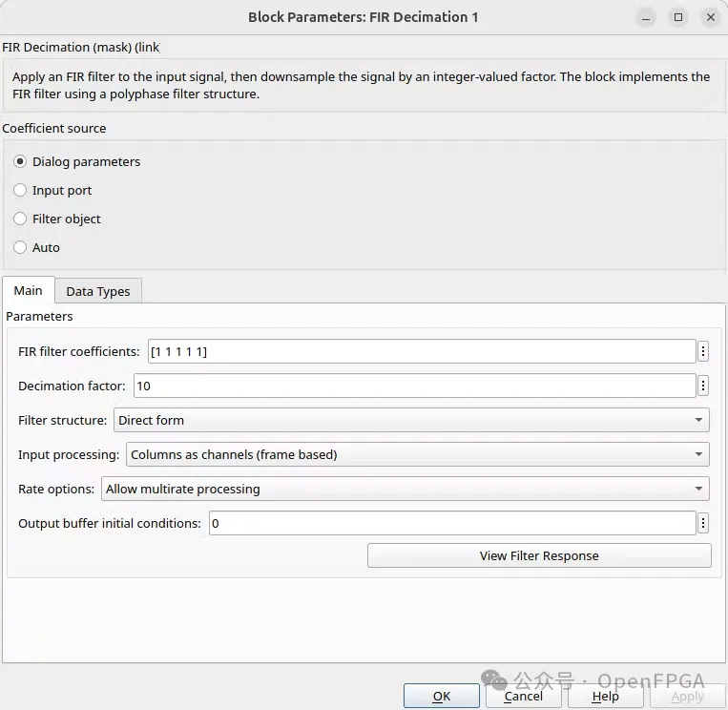Select the Main tab
728x710 pixels.
click(x=28, y=291)
